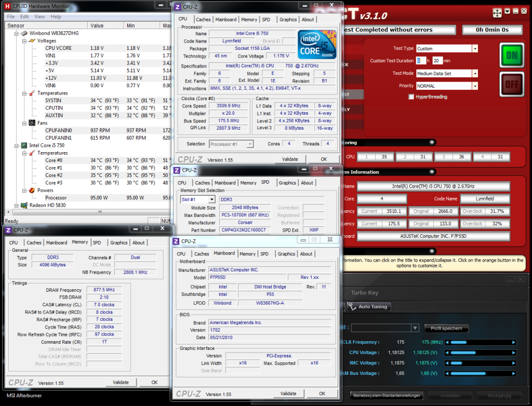
Task: Click the Radeon HD 5830 card icon
Action: click(24, 206)
